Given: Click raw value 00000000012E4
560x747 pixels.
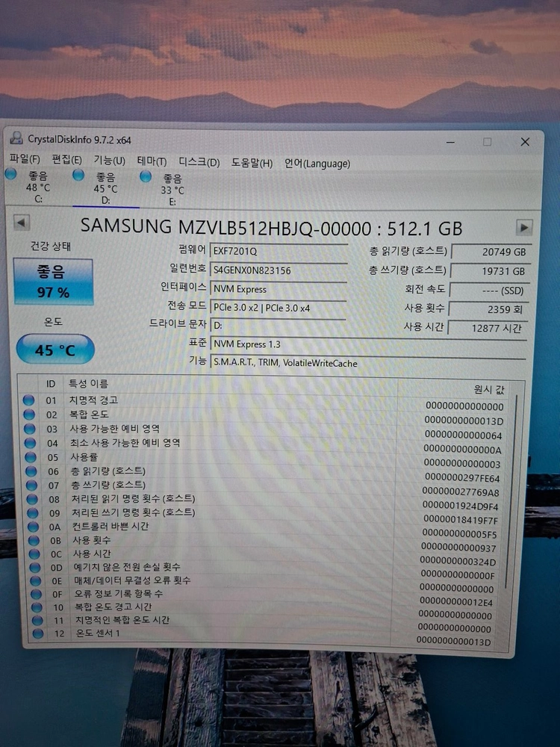Looking at the screenshot, I should tap(456, 602).
